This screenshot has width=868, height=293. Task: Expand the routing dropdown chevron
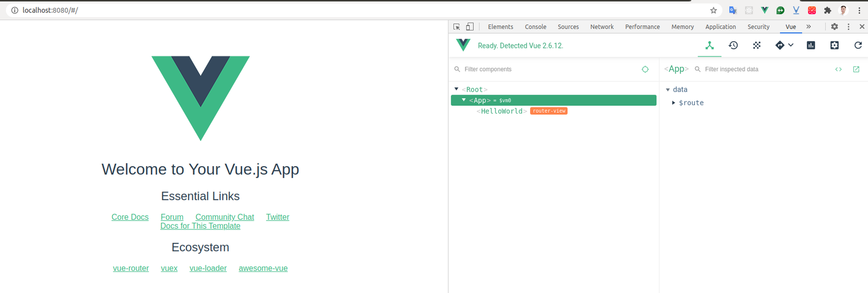tap(791, 45)
